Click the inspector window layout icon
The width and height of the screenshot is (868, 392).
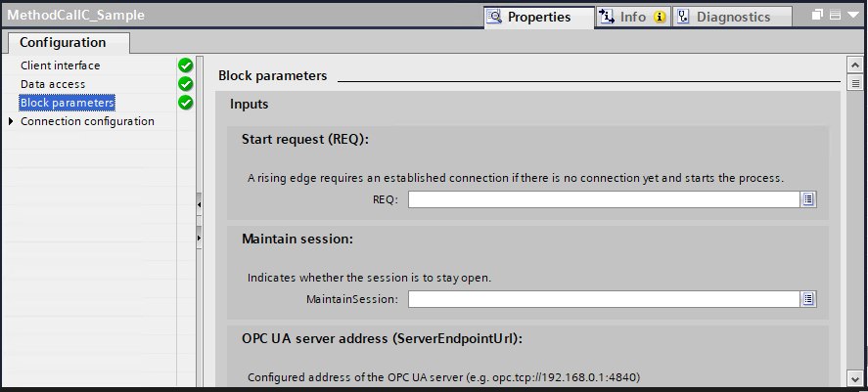tap(835, 17)
